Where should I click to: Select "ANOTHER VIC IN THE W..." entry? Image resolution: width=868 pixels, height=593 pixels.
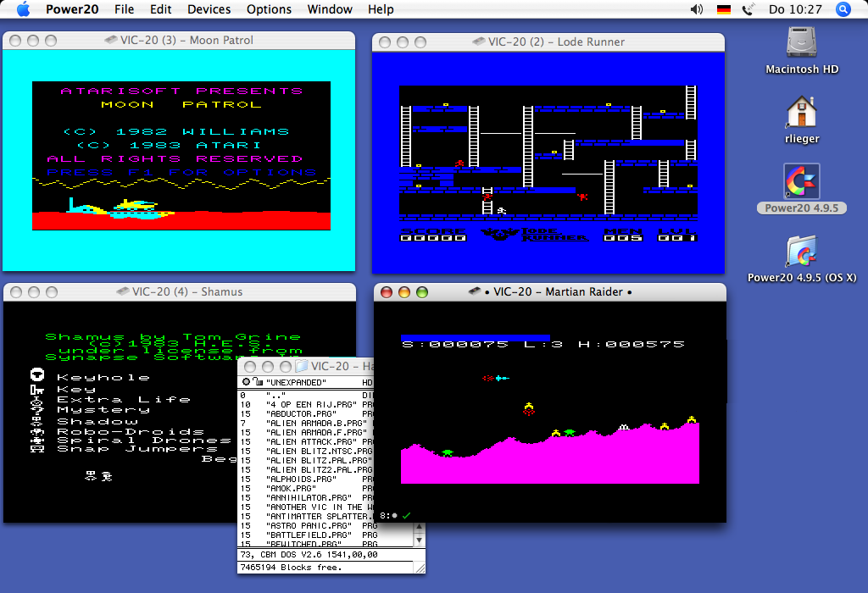[x=306, y=507]
